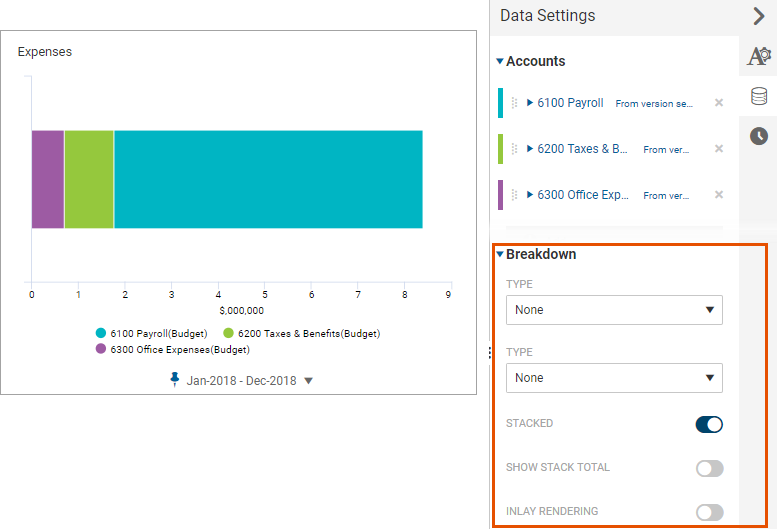The height and width of the screenshot is (529, 777).
Task: Remove the 6200 Taxes & Benefits account
Action: (719, 149)
